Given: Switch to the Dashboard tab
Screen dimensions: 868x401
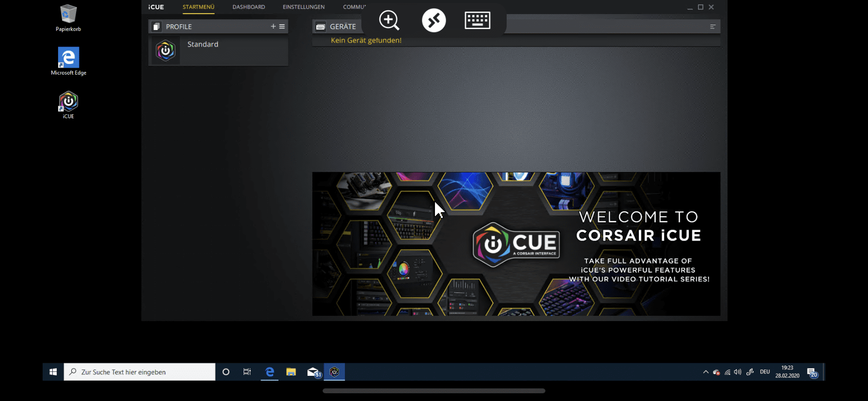Looking at the screenshot, I should pos(248,7).
